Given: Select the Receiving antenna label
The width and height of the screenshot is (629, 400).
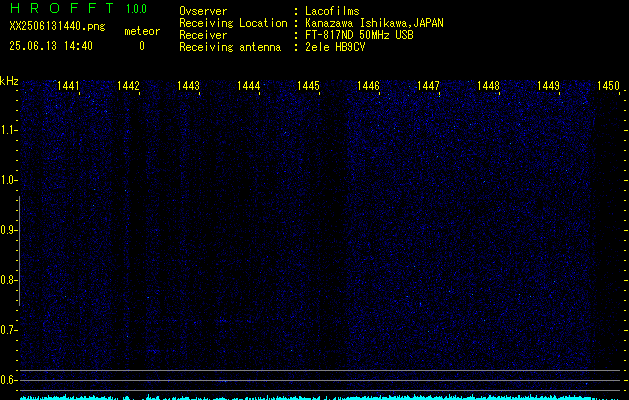Looking at the screenshot, I should 230,47.
